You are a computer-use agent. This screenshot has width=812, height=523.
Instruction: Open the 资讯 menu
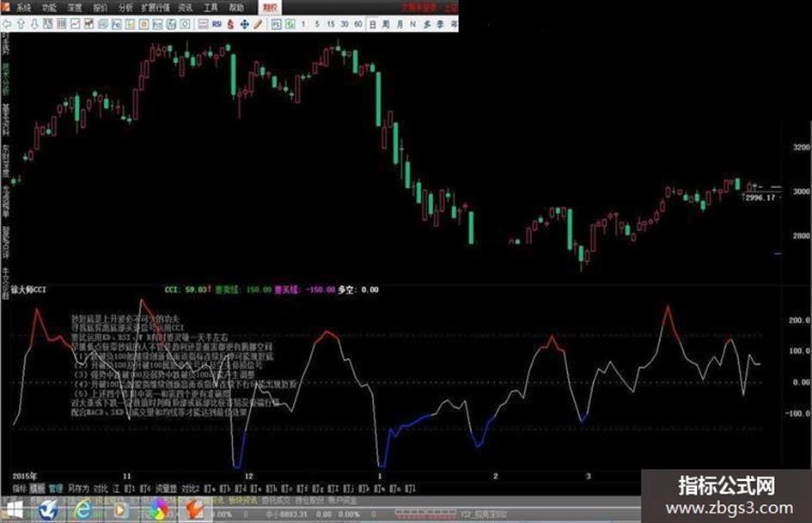(x=185, y=8)
